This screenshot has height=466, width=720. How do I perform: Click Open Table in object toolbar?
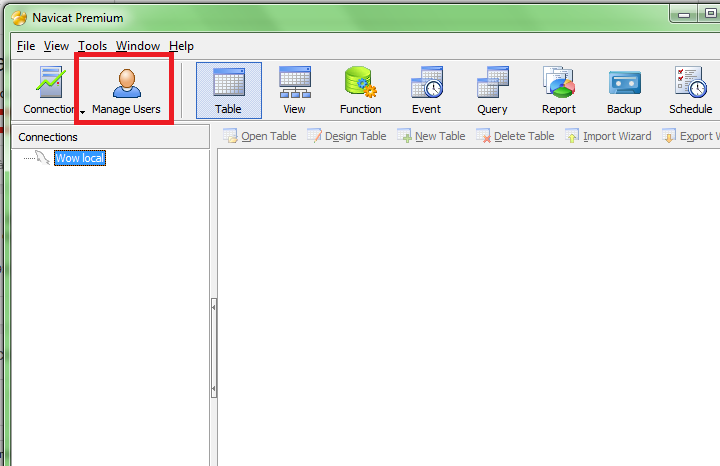[x=260, y=136]
